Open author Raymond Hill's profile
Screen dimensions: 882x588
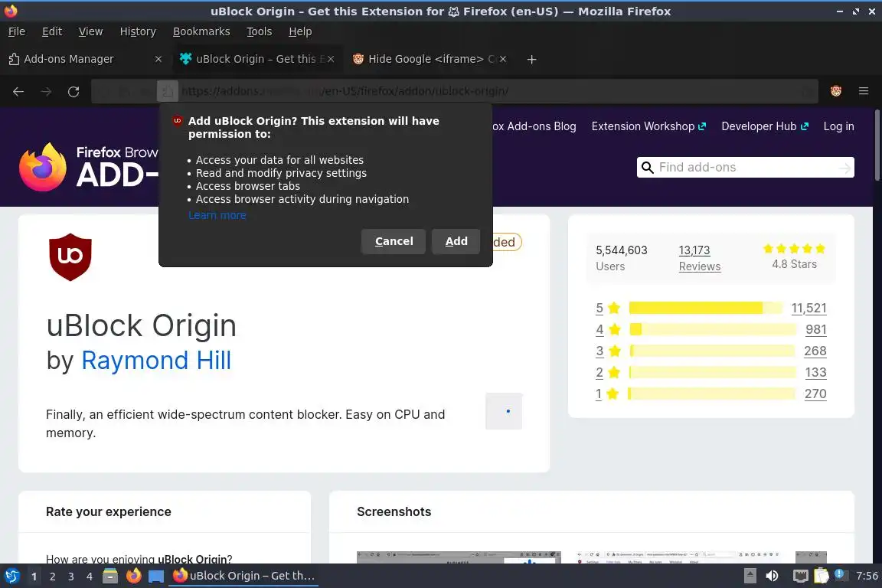pos(156,361)
